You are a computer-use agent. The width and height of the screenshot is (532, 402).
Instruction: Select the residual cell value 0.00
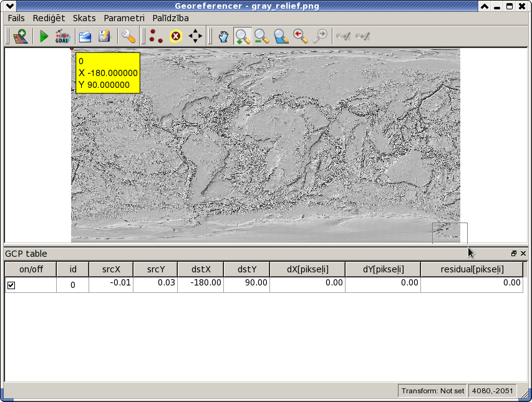pos(472,285)
